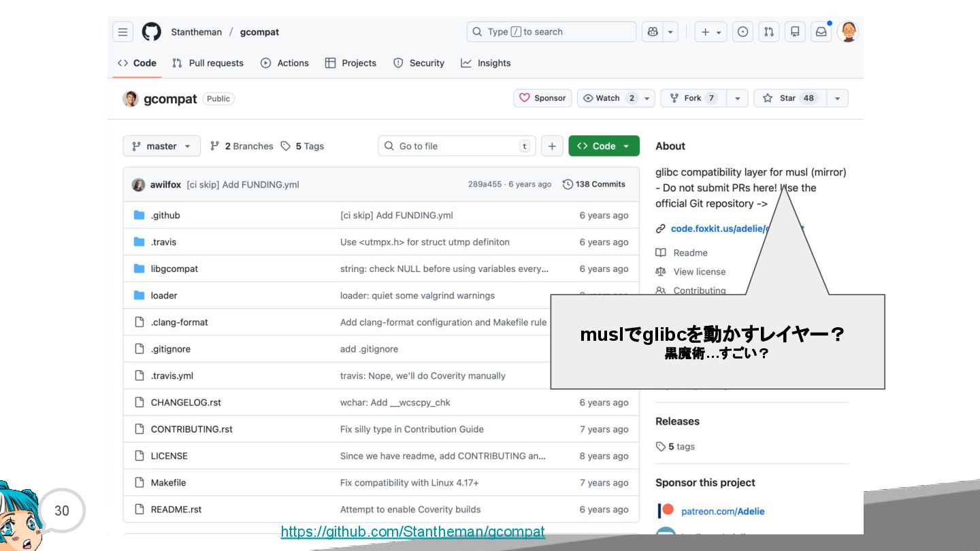Open commit hash 289a455

(x=485, y=184)
